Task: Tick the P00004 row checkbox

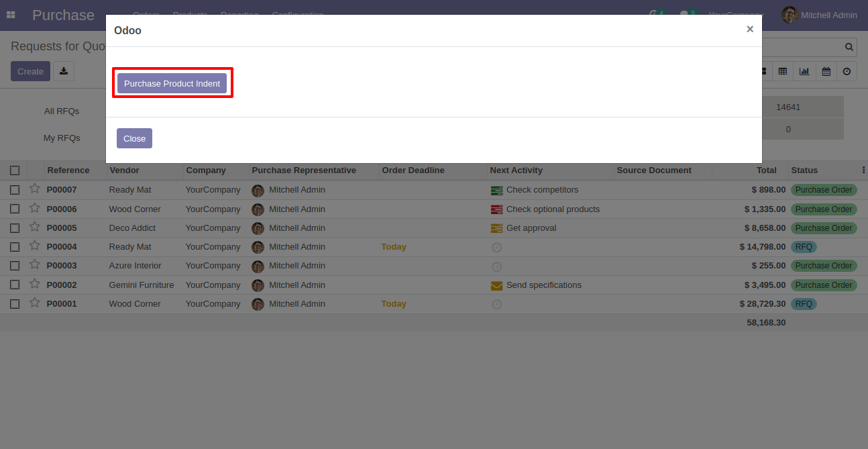Action: 15,247
